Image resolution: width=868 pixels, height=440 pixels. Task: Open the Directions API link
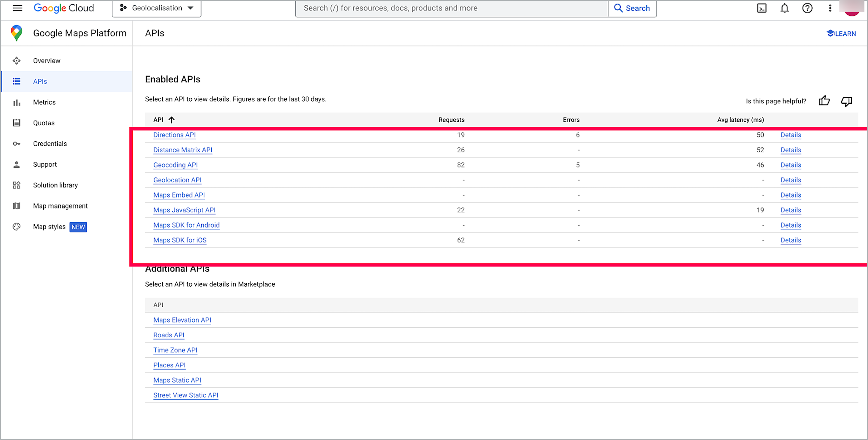(x=174, y=135)
